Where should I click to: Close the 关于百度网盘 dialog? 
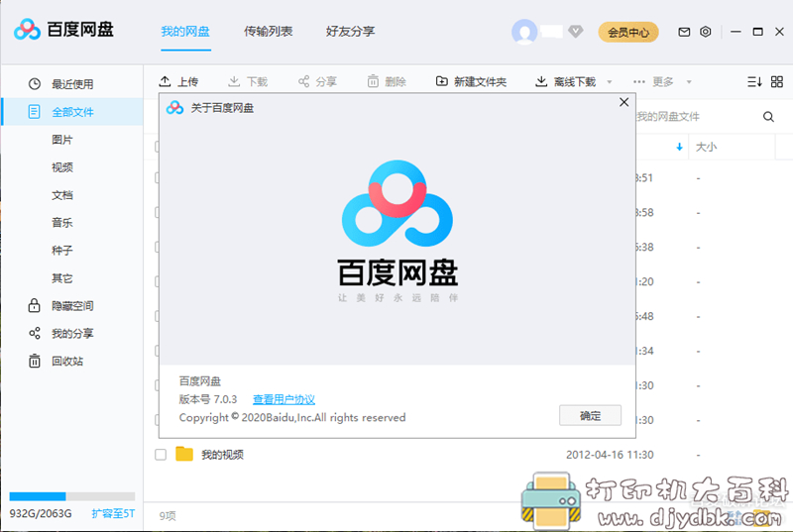pos(624,102)
